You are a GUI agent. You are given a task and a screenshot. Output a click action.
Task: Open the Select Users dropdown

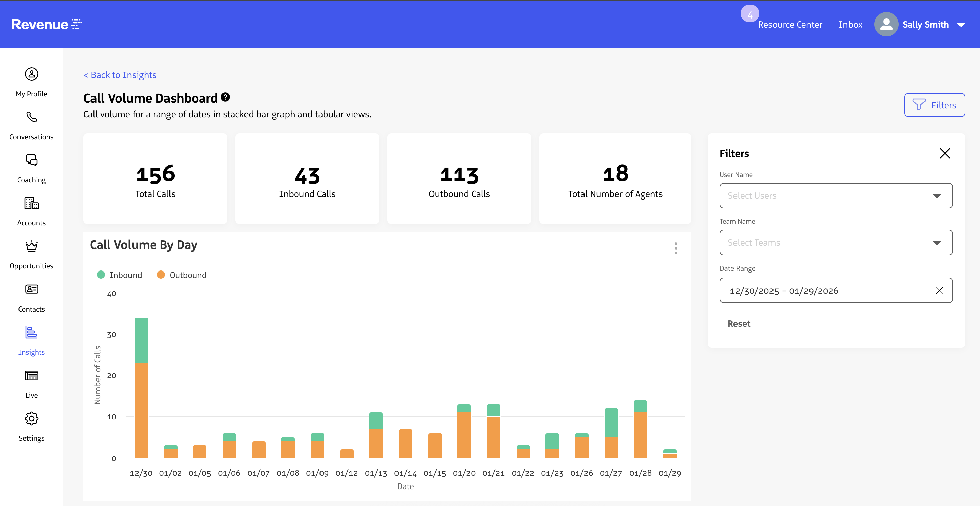click(x=835, y=195)
